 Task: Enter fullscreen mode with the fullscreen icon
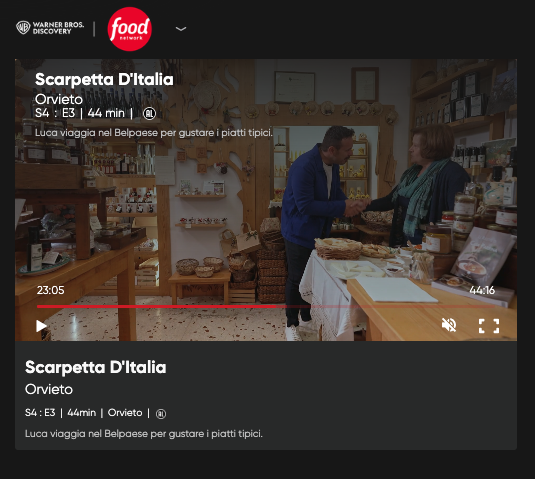coord(489,326)
